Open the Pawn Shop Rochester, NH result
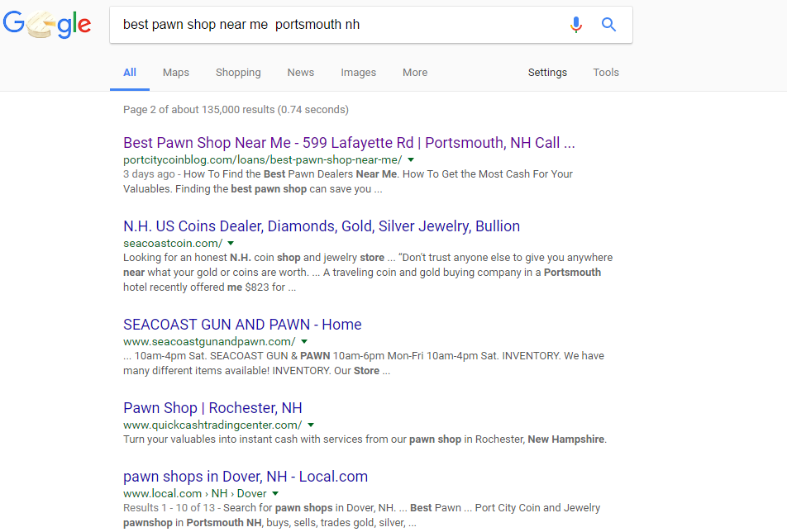The height and width of the screenshot is (532, 787). (x=212, y=408)
